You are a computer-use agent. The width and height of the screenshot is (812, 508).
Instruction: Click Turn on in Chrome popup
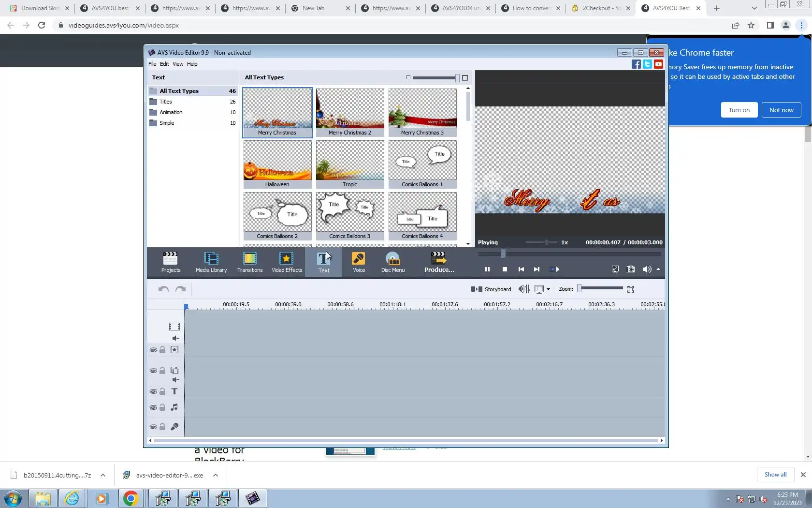coord(739,110)
